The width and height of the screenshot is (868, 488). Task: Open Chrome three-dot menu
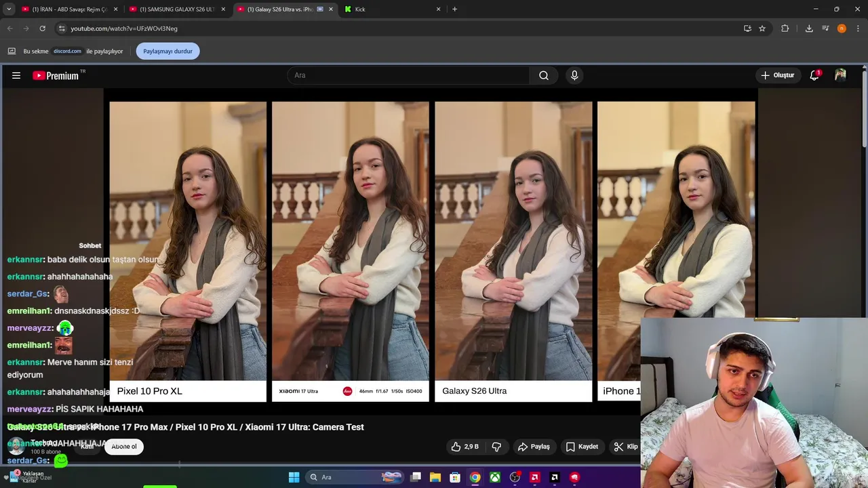coord(858,28)
